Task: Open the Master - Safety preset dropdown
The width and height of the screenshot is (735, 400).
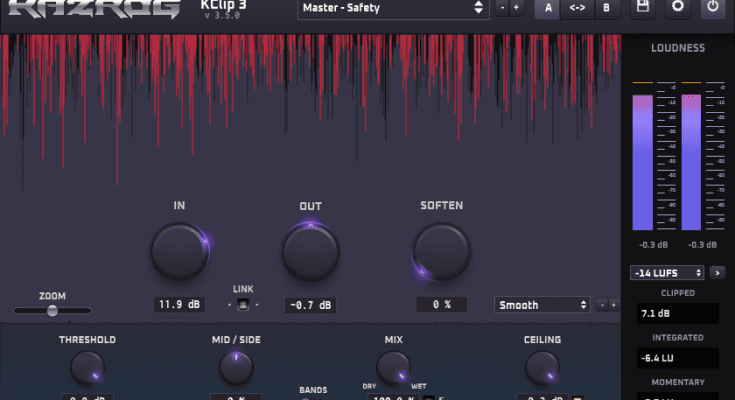Action: pyautogui.click(x=390, y=8)
